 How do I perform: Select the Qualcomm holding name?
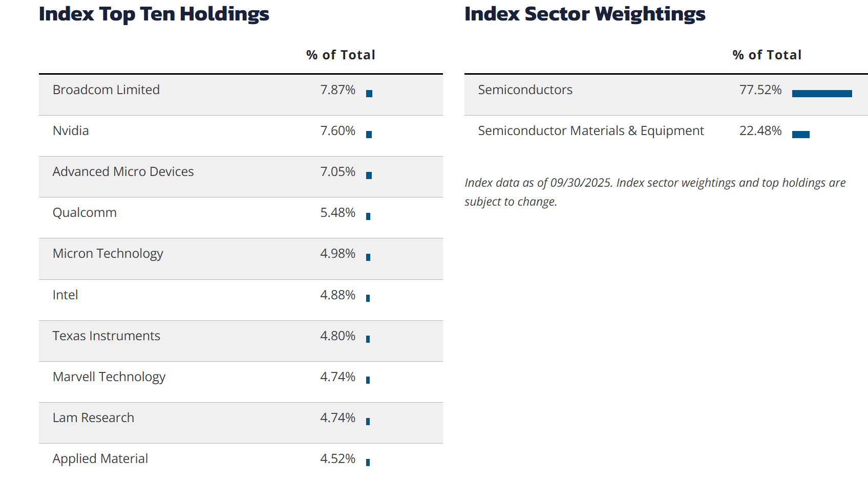(84, 213)
